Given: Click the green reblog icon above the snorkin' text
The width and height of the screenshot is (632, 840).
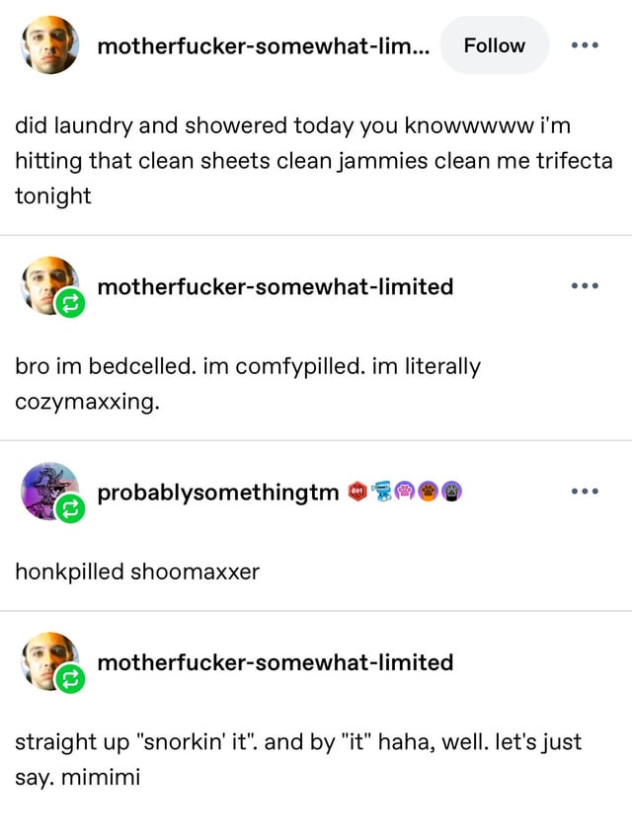Looking at the screenshot, I should tap(70, 680).
